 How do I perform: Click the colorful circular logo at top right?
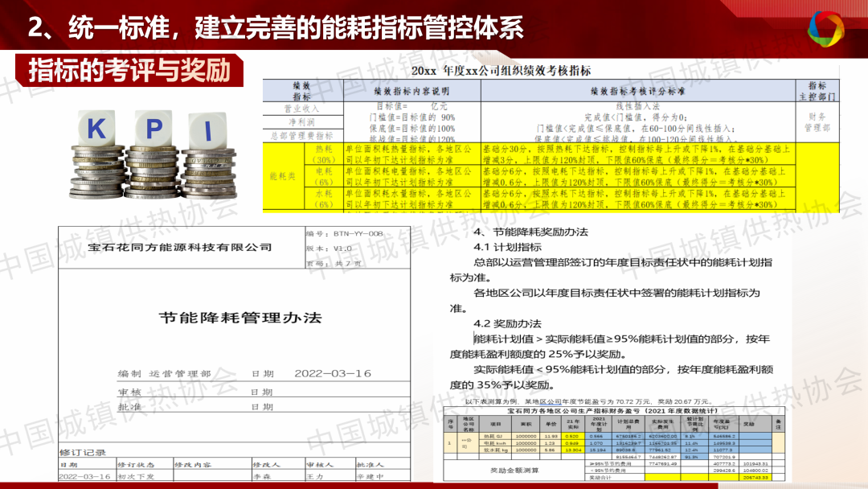(x=826, y=28)
